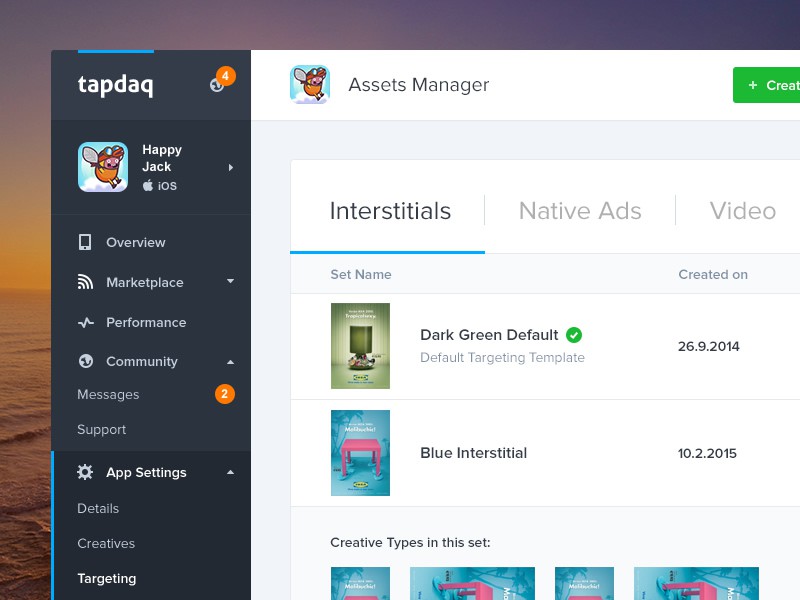Click the Marketplace feed icon
The image size is (800, 600).
click(x=85, y=282)
